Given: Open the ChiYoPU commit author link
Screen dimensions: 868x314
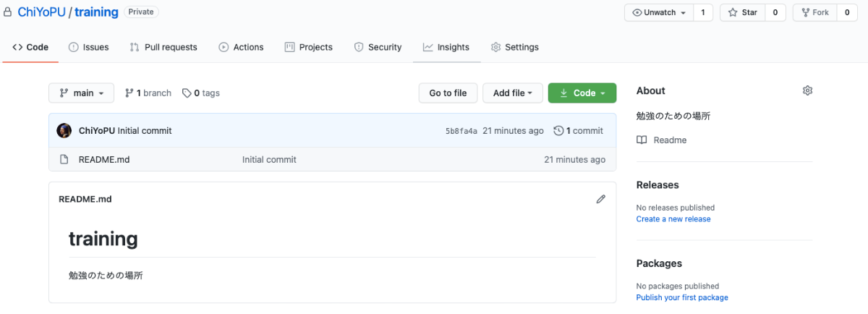Looking at the screenshot, I should 97,131.
